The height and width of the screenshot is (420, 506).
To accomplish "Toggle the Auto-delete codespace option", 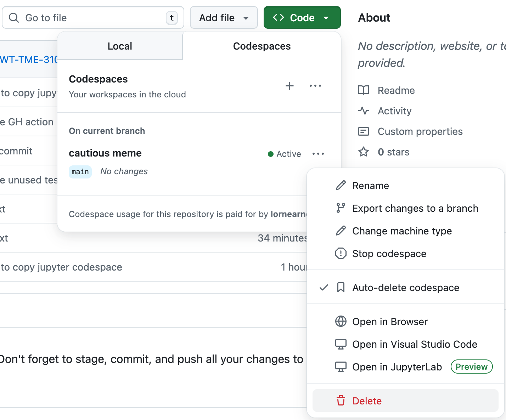I will coord(405,288).
